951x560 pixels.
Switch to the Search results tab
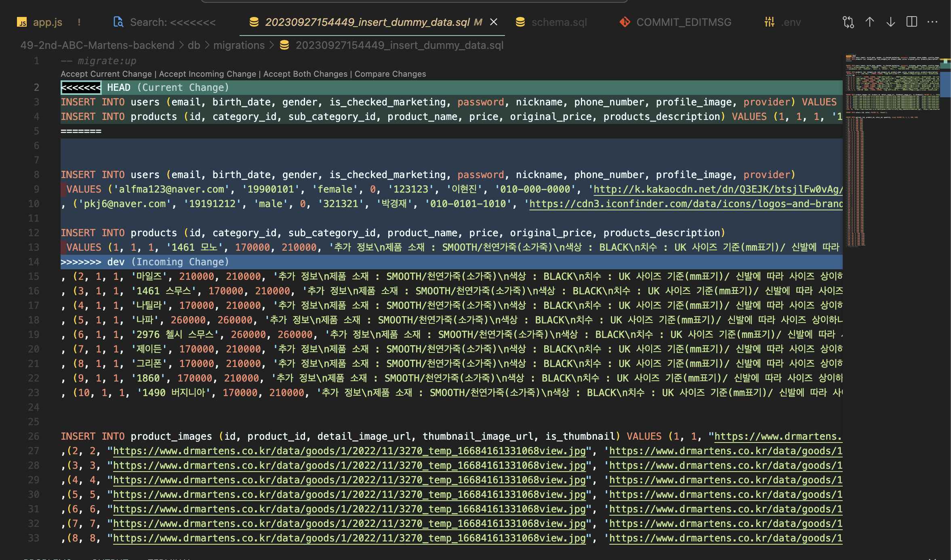(173, 22)
